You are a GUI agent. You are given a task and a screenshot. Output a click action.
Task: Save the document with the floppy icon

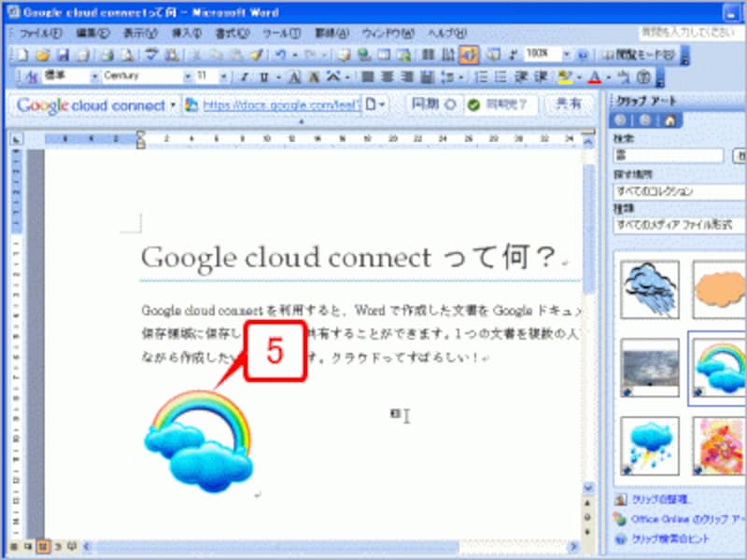pyautogui.click(x=63, y=55)
